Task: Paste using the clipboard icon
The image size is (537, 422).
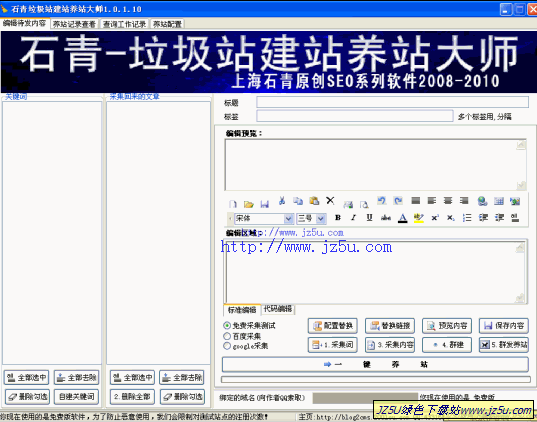Action: [x=314, y=201]
